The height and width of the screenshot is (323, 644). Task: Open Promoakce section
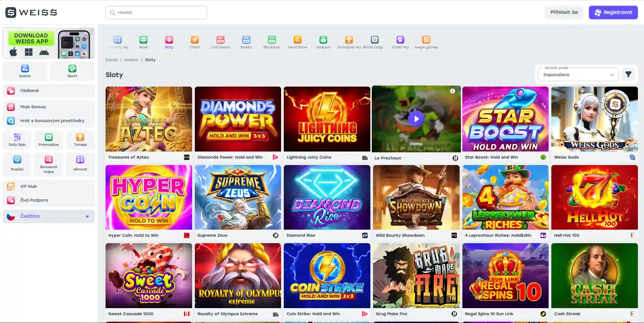coord(49,140)
